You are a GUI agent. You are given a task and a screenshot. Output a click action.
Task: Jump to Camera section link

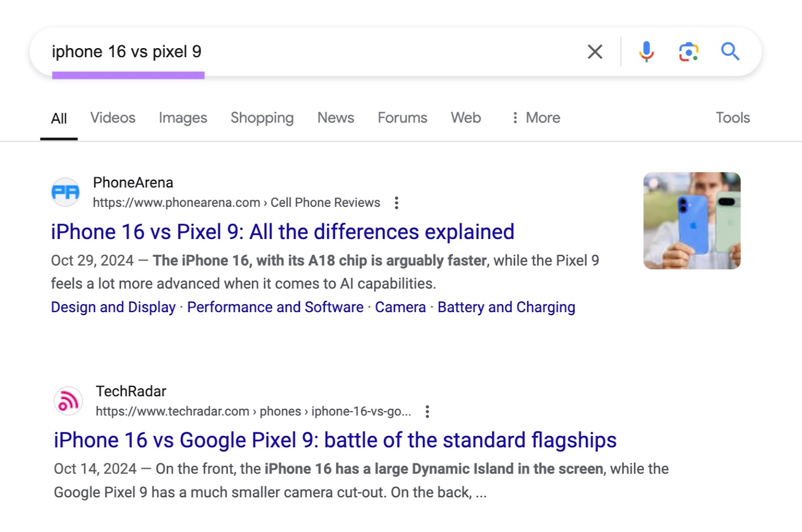click(400, 307)
